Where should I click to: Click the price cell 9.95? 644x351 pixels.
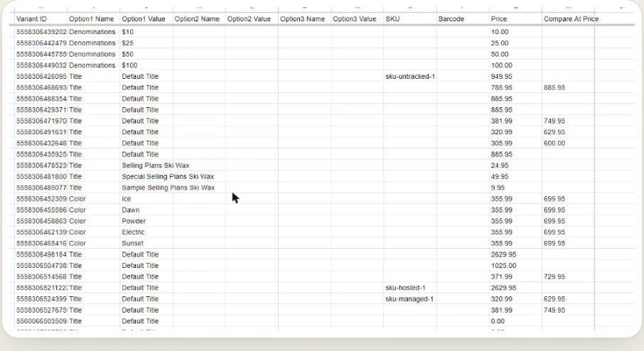pos(515,188)
